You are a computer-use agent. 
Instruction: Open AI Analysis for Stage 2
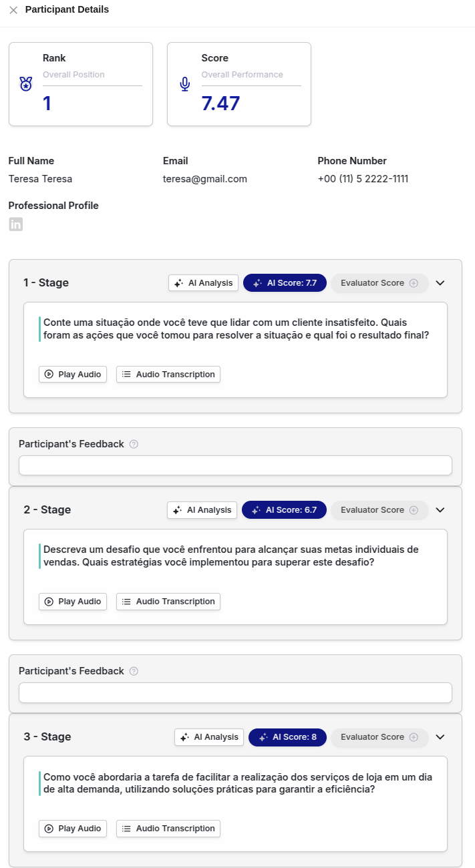[202, 510]
